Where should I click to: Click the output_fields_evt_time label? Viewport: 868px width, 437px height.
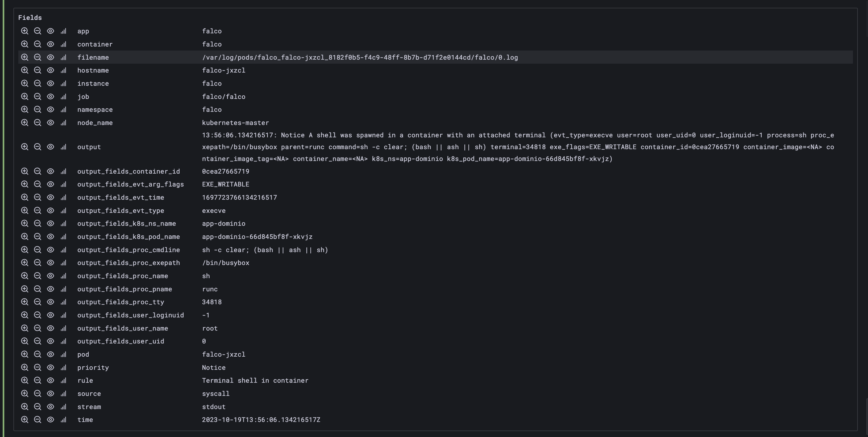tap(121, 198)
